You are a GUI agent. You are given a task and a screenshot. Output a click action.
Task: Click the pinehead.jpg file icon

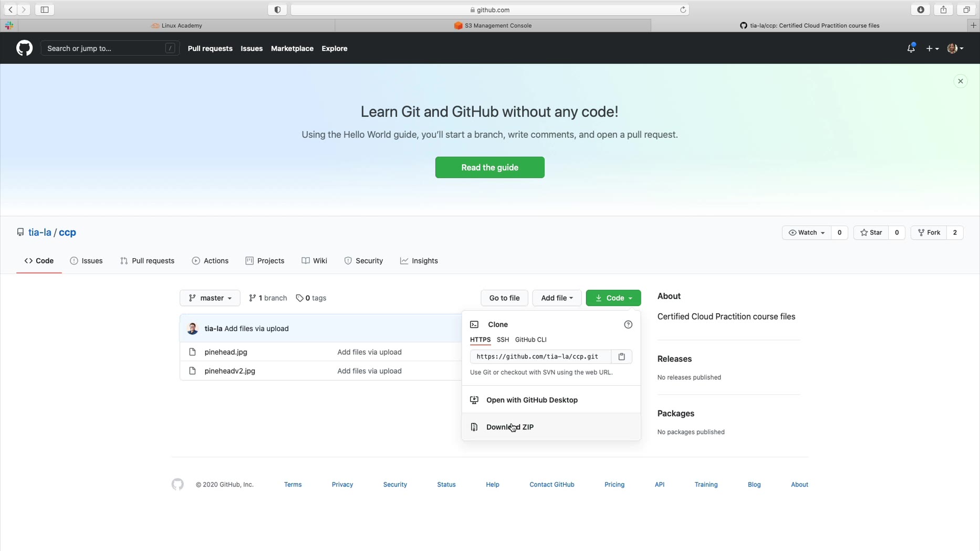click(192, 352)
